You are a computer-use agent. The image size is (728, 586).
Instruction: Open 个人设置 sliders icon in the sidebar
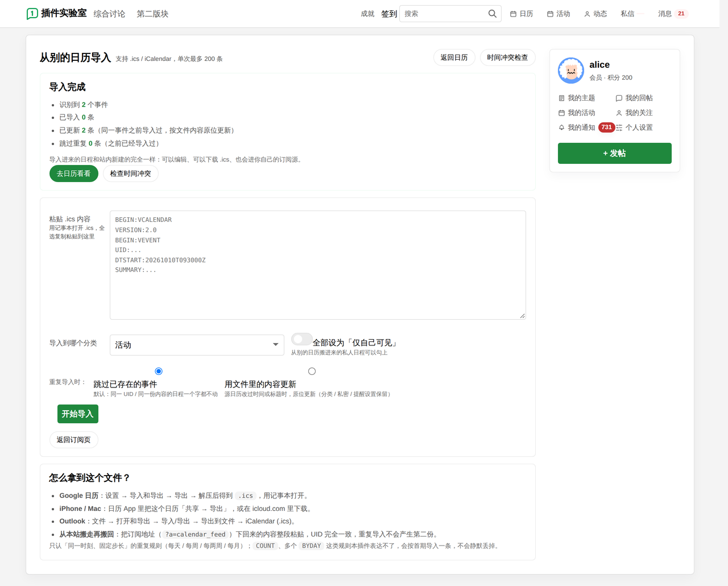[619, 127]
